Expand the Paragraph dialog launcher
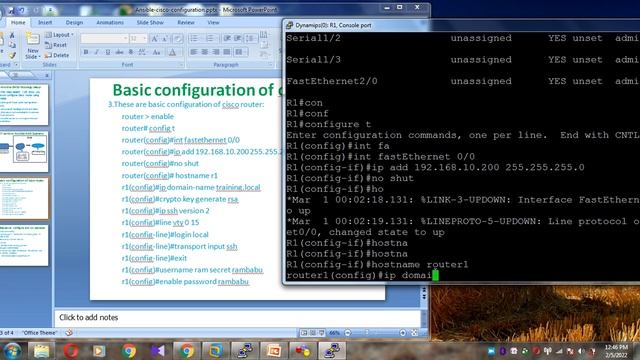The width and height of the screenshot is (640, 360). pos(271,65)
